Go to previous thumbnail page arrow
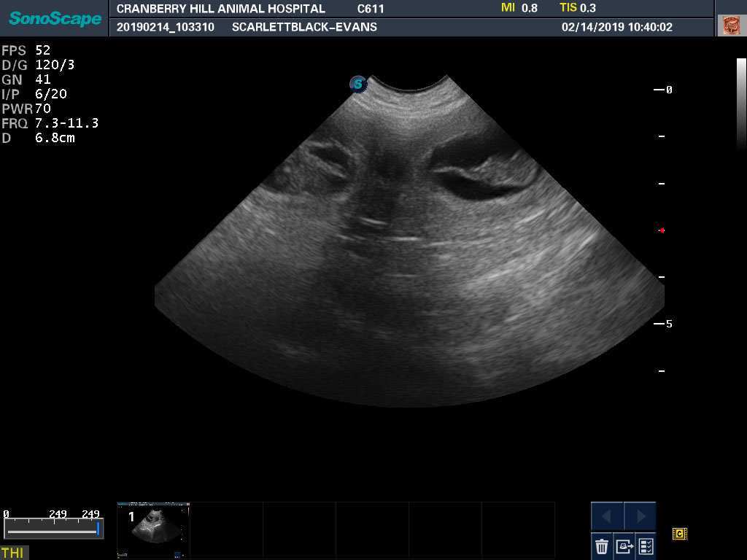This screenshot has width=747, height=560. point(607,516)
